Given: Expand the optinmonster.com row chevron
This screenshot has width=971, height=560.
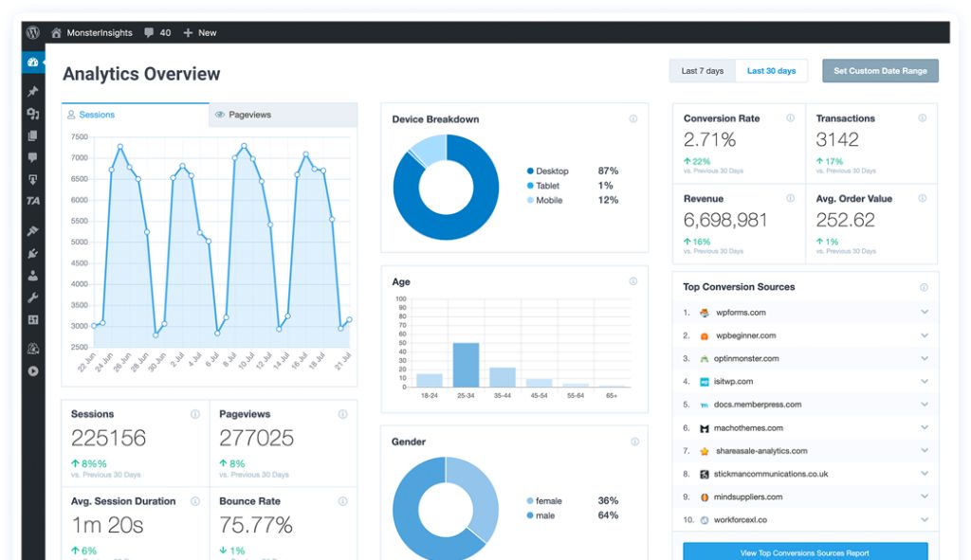Looking at the screenshot, I should coord(924,358).
